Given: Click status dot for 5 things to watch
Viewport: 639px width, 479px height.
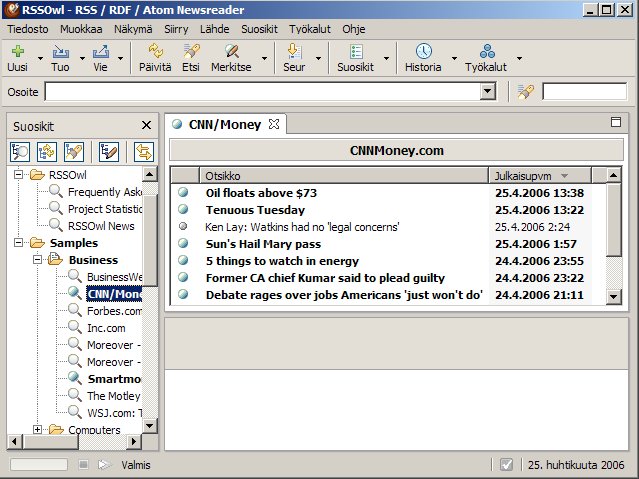Looking at the screenshot, I should 183,260.
